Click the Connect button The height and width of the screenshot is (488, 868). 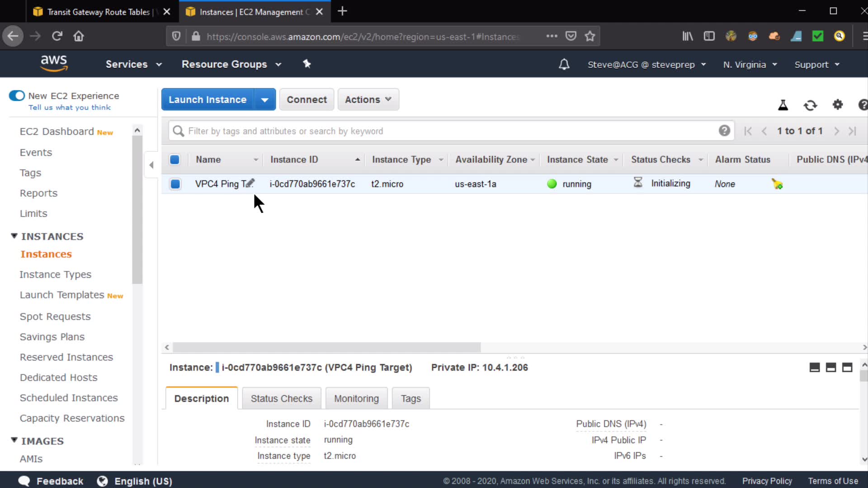point(307,99)
